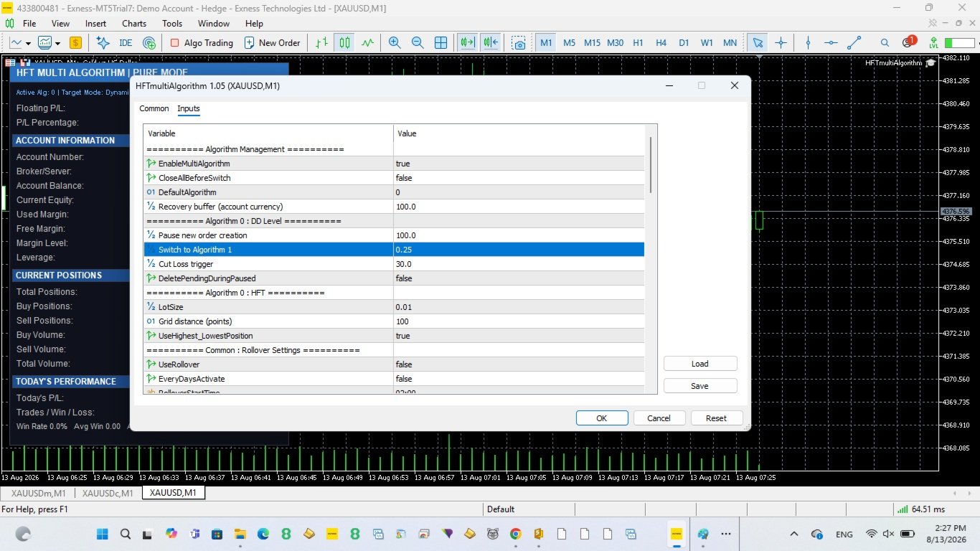Open the search magnifier in toolbar
This screenshot has height=551, width=980.
point(885,42)
